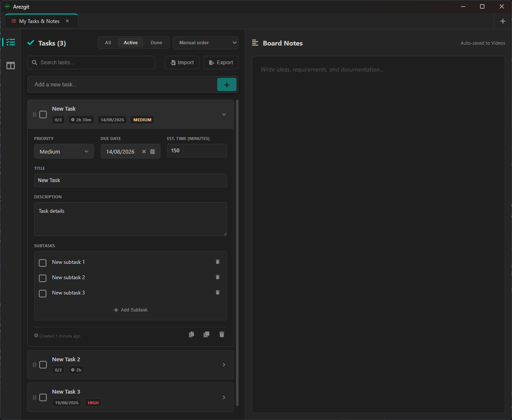Viewport: 512px width, 420px height.
Task: Focus the Search tasks field
Action: click(x=91, y=63)
